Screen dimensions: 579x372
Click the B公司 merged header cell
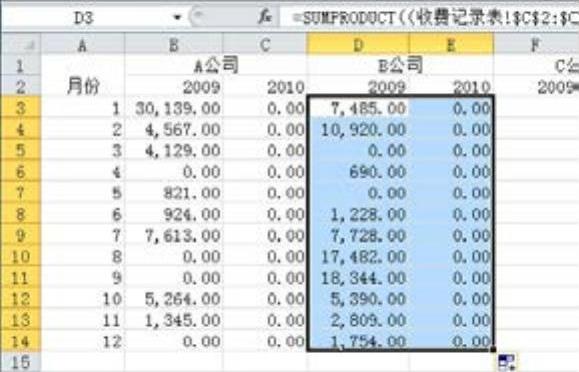click(400, 66)
